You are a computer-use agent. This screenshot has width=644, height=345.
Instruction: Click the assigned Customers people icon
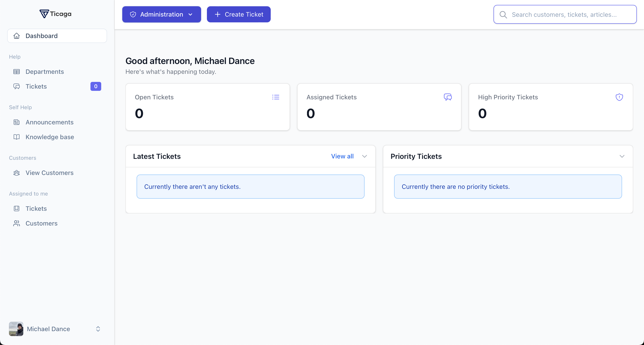tap(17, 223)
